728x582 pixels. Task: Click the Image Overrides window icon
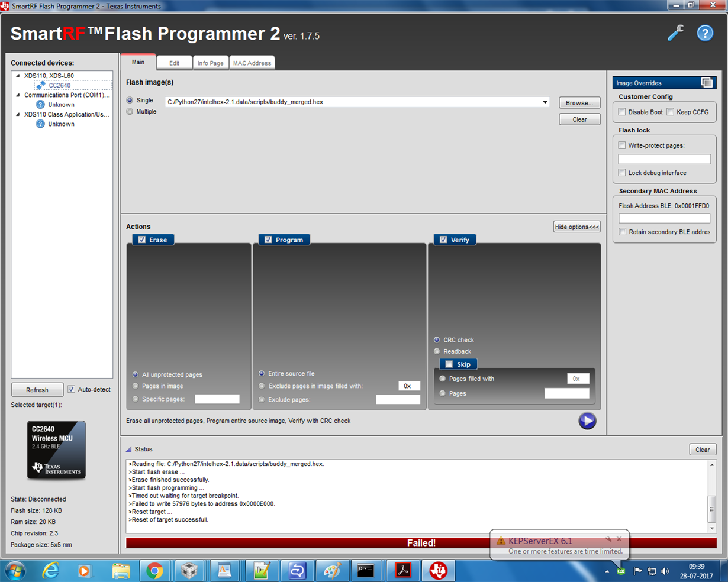point(707,83)
